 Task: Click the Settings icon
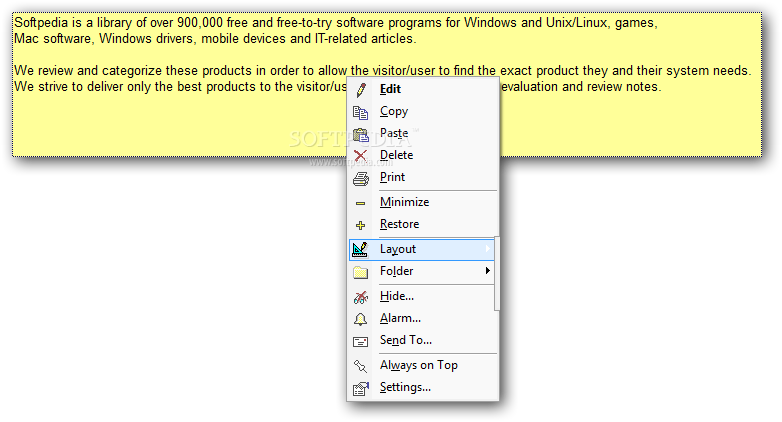(361, 388)
